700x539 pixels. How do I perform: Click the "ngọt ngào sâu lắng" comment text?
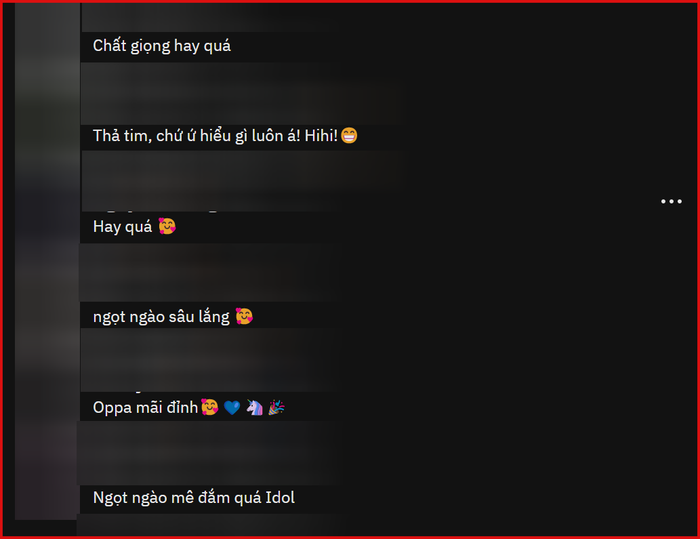tap(161, 317)
